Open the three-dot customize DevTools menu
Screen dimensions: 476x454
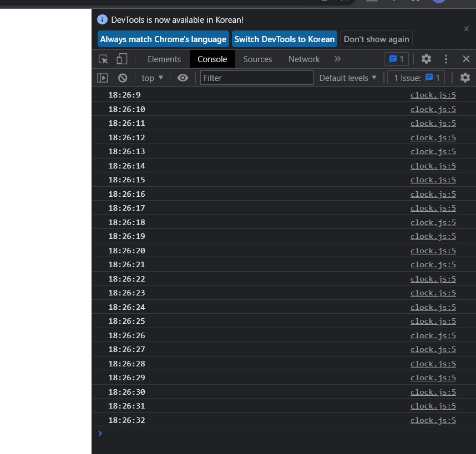point(446,59)
